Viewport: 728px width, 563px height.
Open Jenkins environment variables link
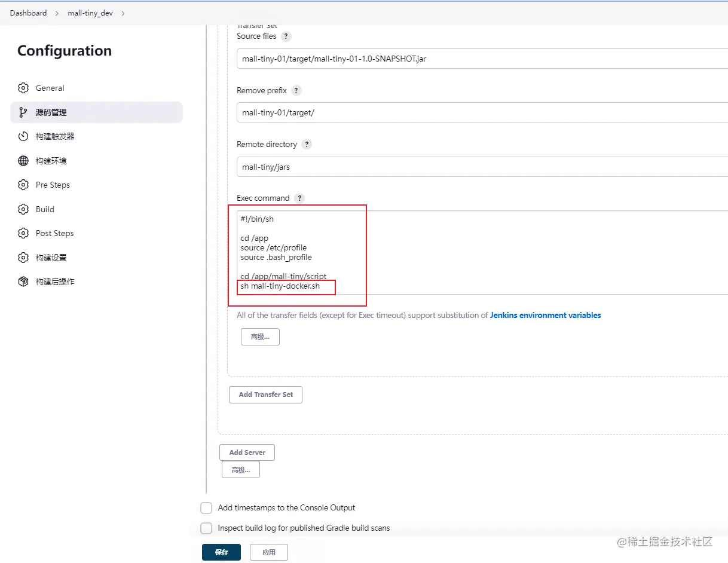(545, 315)
